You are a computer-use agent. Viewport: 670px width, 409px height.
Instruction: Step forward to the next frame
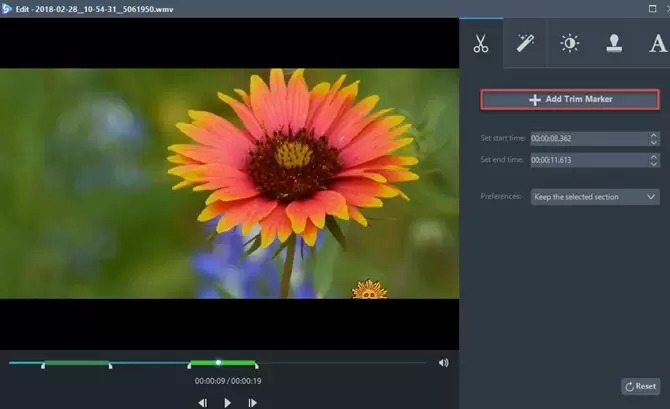[252, 402]
